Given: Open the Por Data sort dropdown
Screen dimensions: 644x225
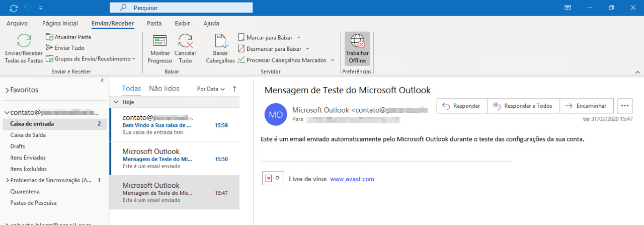Looking at the screenshot, I should point(211,89).
